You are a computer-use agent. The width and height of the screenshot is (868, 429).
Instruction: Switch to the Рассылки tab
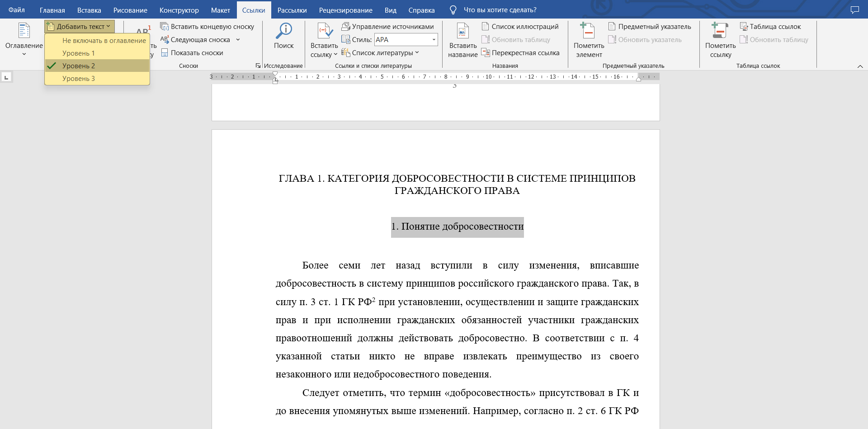(x=292, y=10)
